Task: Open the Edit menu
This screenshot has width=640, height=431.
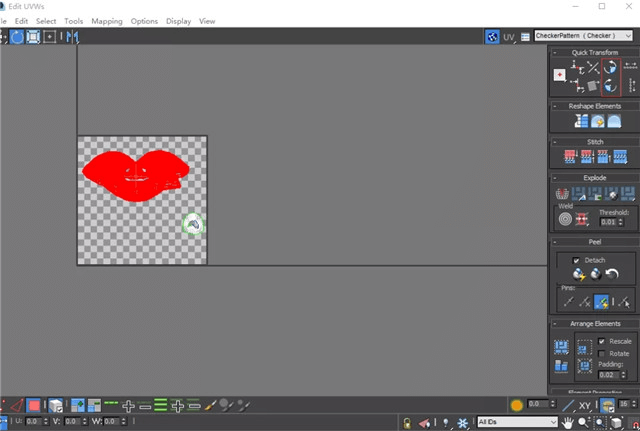Action: click(21, 21)
